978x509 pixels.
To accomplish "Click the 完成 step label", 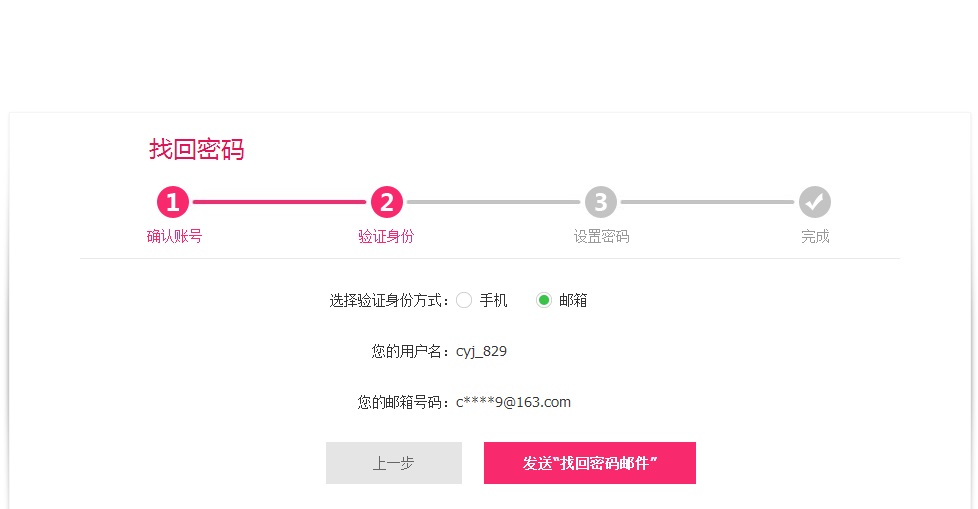I will [x=815, y=236].
